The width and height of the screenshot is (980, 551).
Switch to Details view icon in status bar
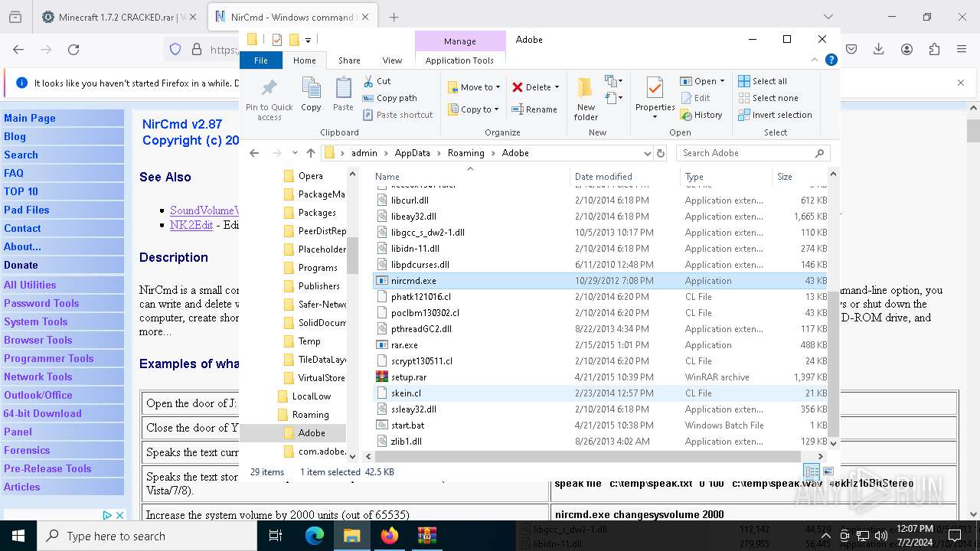[x=811, y=471]
